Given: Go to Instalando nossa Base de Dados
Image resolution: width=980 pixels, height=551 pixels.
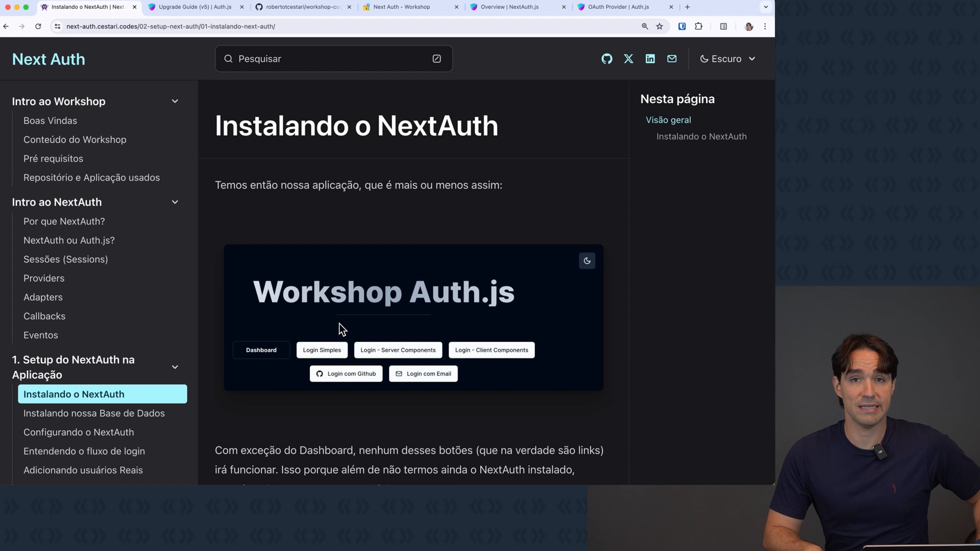Looking at the screenshot, I should point(94,413).
